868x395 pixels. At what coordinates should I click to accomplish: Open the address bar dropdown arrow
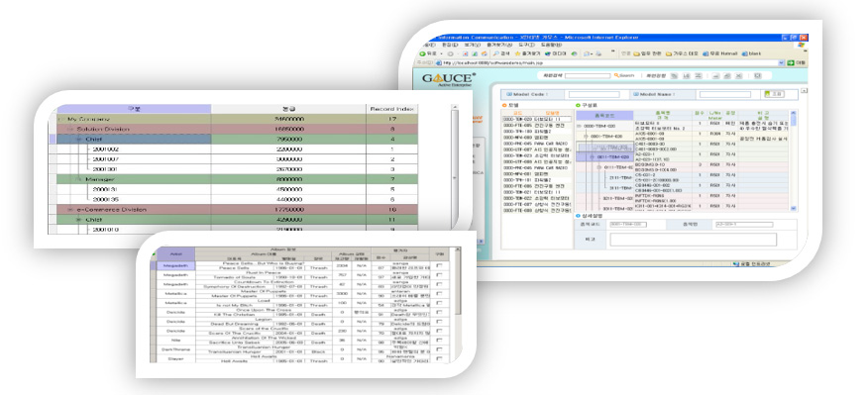tap(781, 63)
